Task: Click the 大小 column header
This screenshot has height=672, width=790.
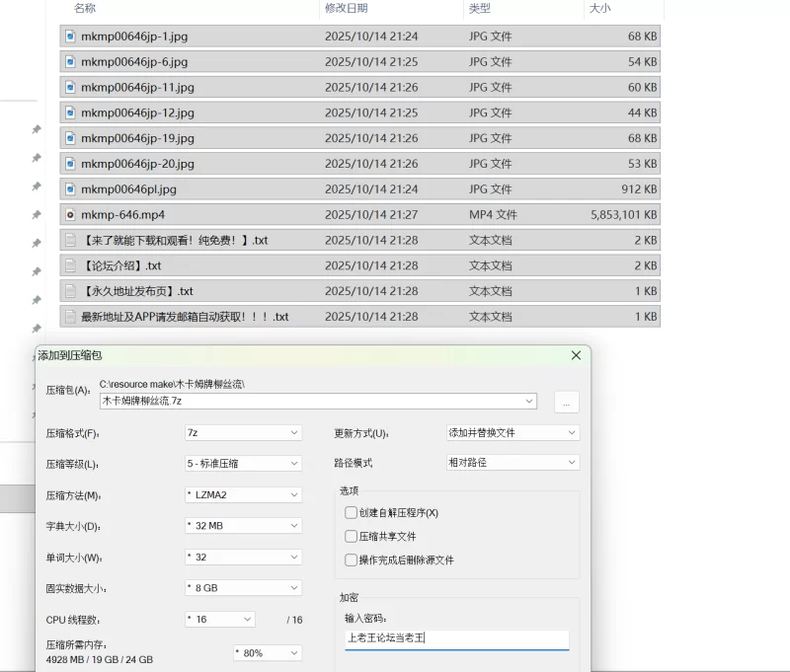Action: click(599, 8)
